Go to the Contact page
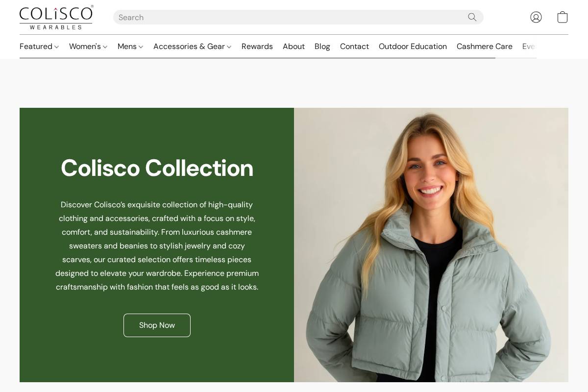 [354, 47]
